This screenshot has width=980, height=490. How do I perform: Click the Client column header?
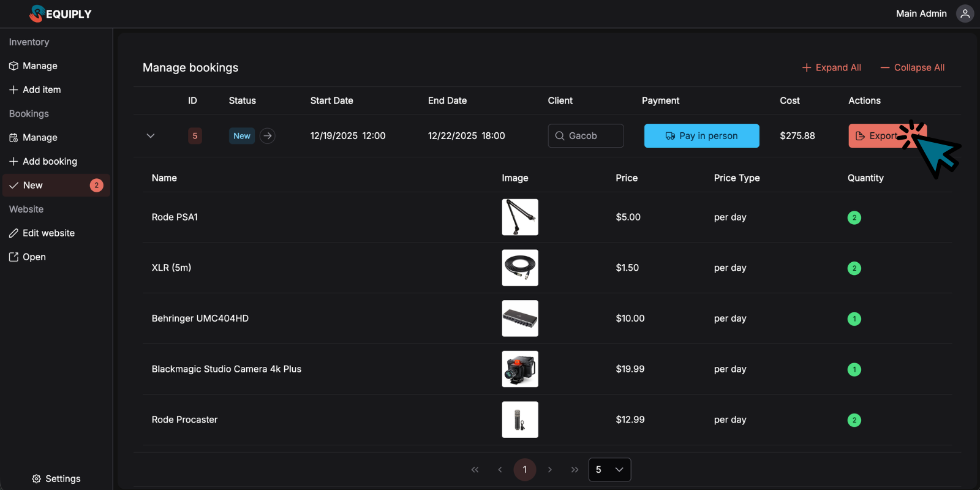point(560,100)
